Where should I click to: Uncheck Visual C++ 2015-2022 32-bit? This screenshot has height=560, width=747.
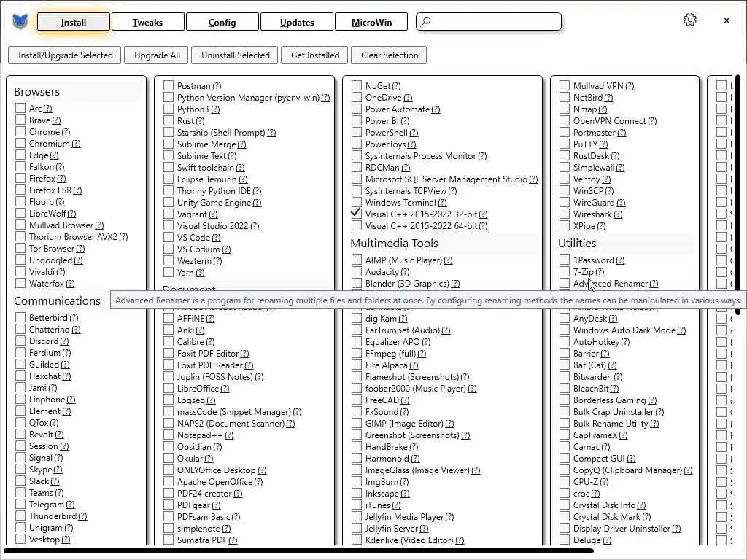tap(356, 214)
